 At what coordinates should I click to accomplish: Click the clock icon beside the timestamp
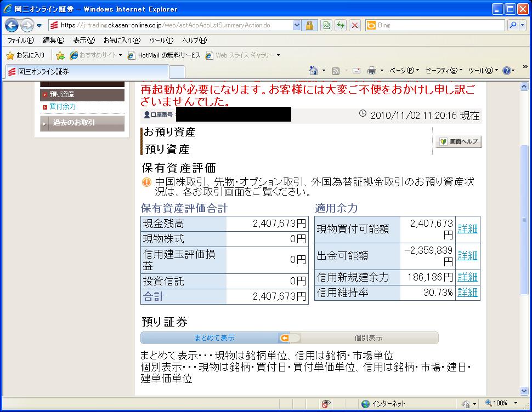(x=363, y=113)
